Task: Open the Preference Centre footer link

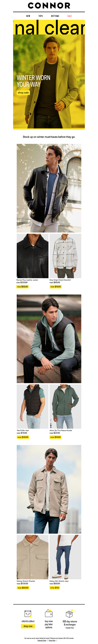Action: tap(42, 640)
